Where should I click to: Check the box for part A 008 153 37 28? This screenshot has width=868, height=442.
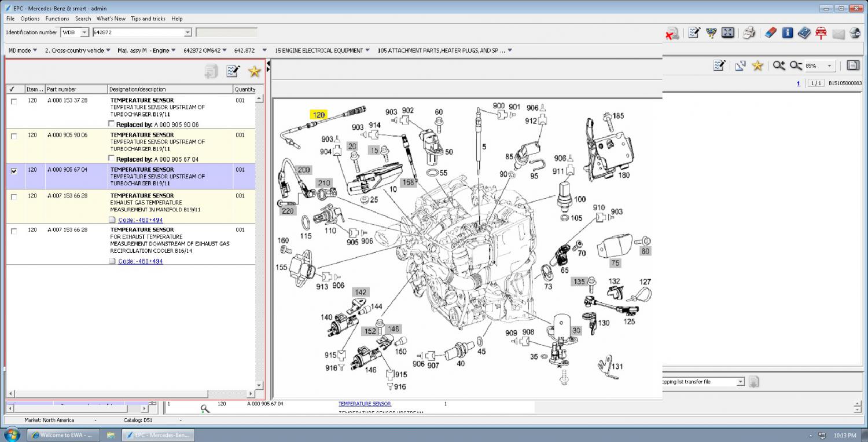point(14,101)
